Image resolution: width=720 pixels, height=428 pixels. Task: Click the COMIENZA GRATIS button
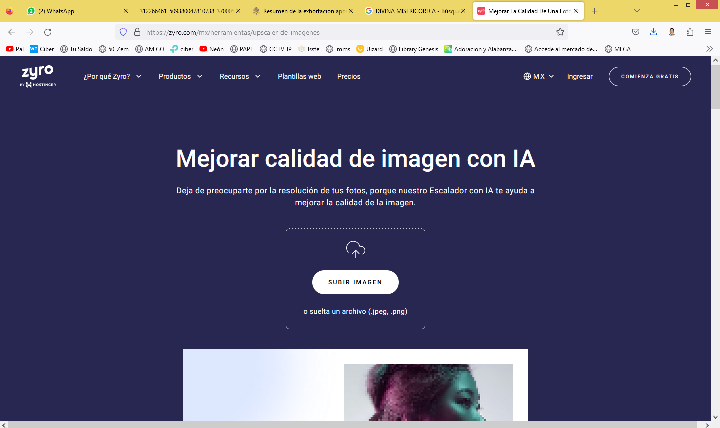650,77
